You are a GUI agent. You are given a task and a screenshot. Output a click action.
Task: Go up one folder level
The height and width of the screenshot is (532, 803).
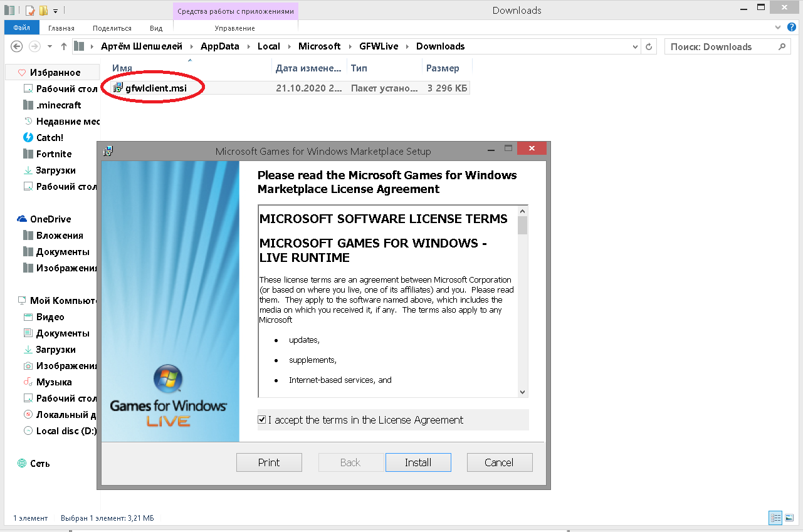tap(63, 46)
